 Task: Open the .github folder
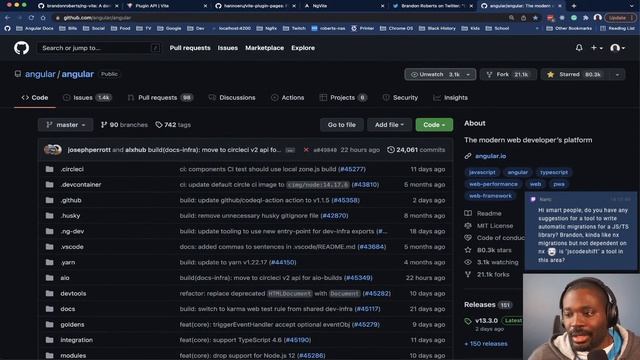[x=71, y=200]
